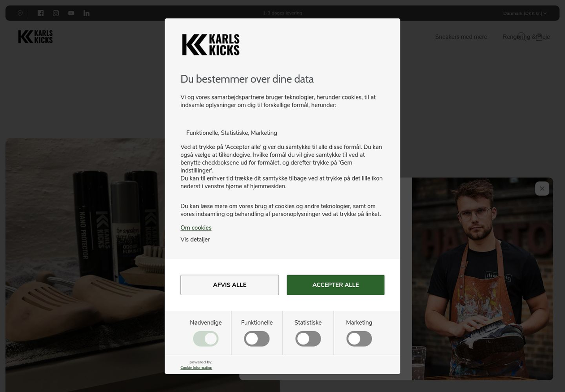Open the YouTube icon in top bar
Screen dimensions: 565x392
[x=71, y=13]
